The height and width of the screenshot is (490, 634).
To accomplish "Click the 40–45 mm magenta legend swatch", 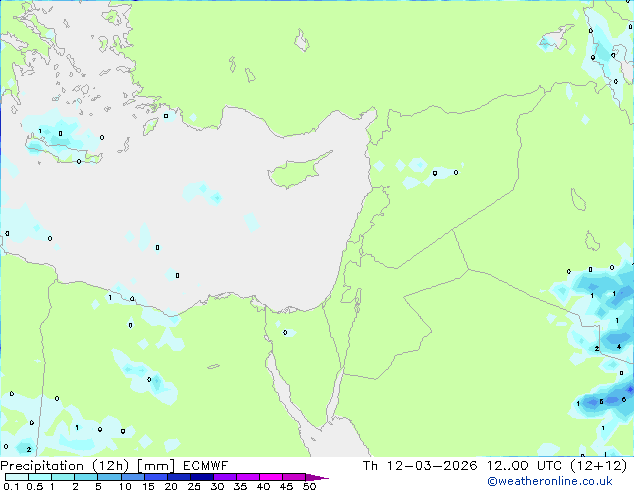I will click(271, 477).
